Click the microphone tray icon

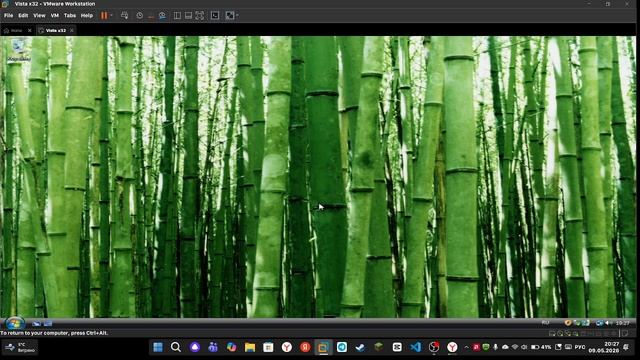pyautogui.click(x=496, y=347)
